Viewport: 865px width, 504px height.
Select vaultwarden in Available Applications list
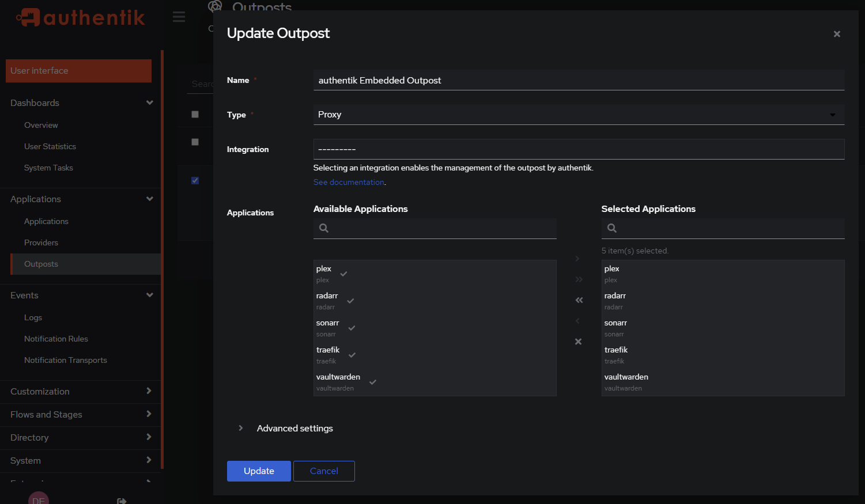coord(338,382)
